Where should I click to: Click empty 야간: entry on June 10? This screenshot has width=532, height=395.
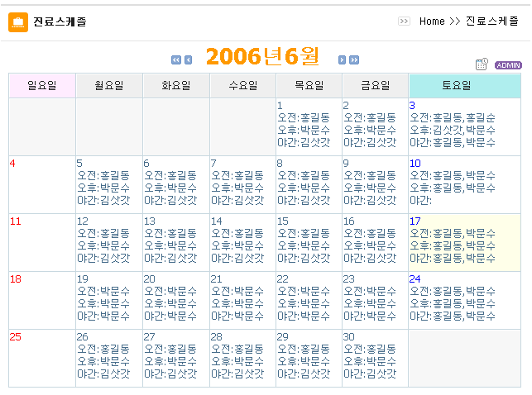[420, 201]
